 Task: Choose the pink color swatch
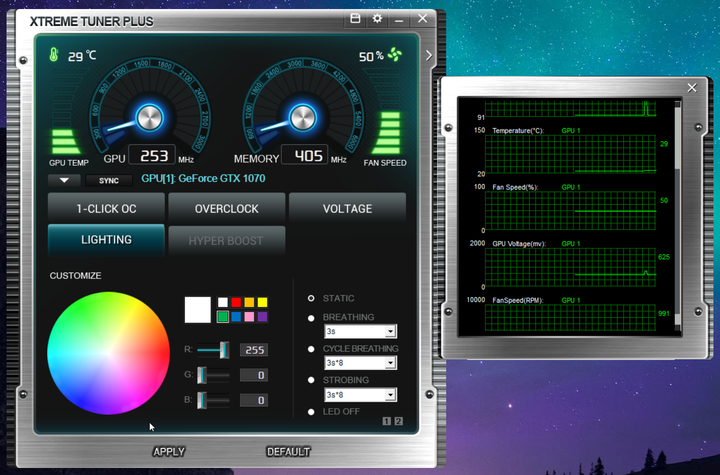click(x=249, y=317)
